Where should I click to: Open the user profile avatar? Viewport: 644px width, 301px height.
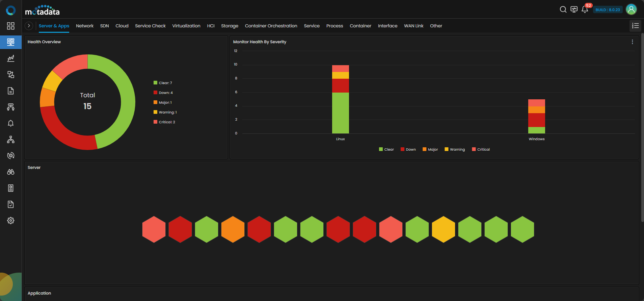pyautogui.click(x=631, y=9)
